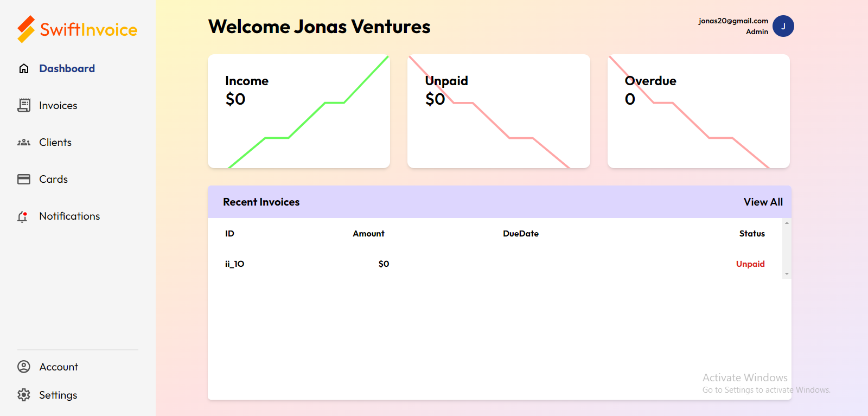868x416 pixels.
Task: Select the Overdue summary card
Action: click(x=698, y=111)
